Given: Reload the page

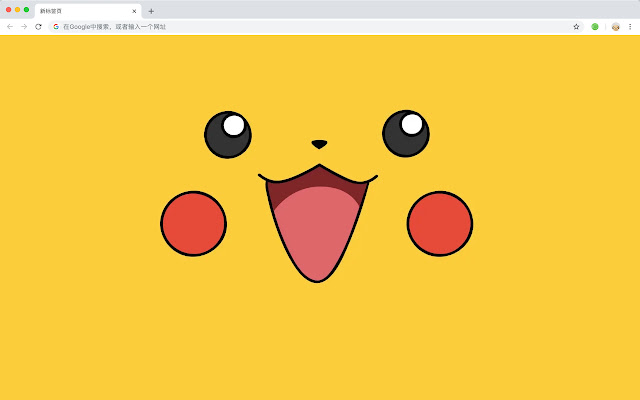Looking at the screenshot, I should (x=38, y=27).
